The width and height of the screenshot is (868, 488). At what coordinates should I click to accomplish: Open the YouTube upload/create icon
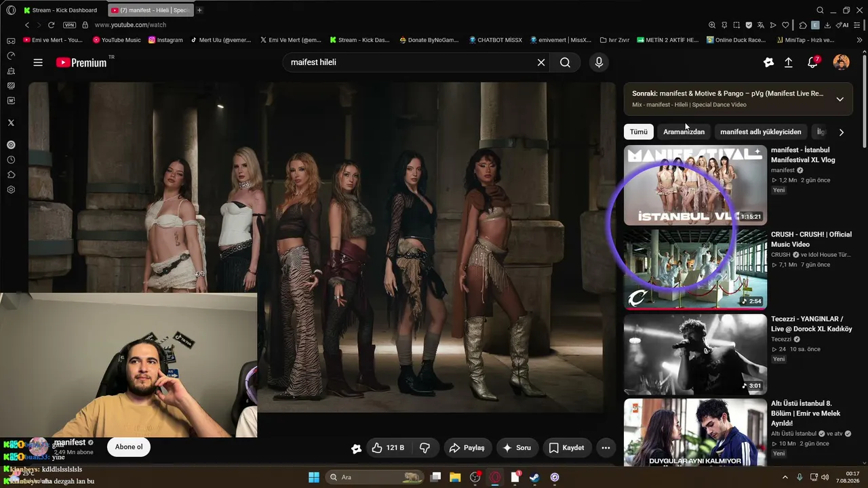(x=789, y=62)
